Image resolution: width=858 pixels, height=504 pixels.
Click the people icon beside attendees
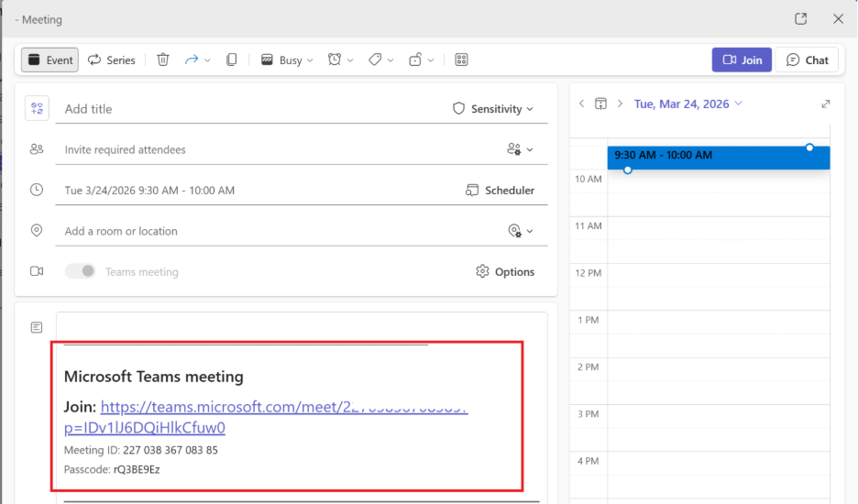(x=37, y=149)
